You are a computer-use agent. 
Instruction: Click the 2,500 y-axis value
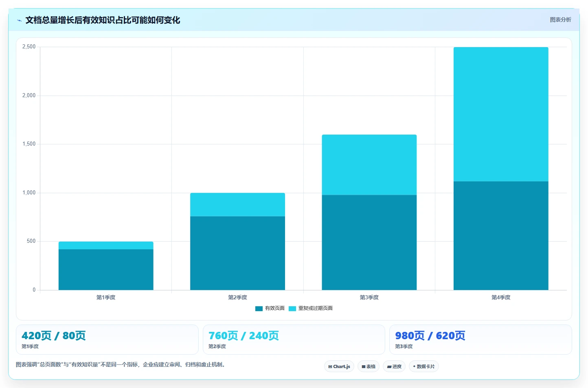point(29,47)
